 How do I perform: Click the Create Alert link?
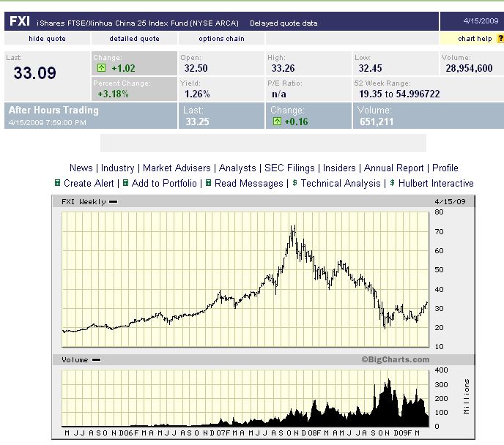pyautogui.click(x=89, y=183)
